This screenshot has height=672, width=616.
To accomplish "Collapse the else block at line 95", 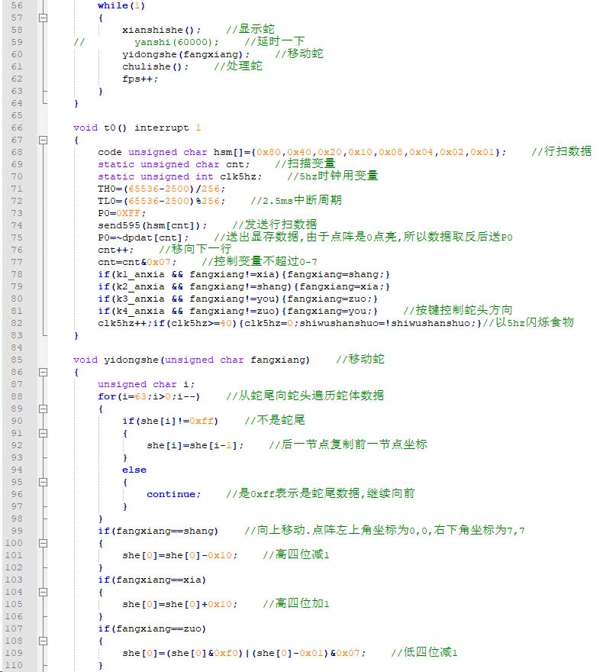I will 44,482.
